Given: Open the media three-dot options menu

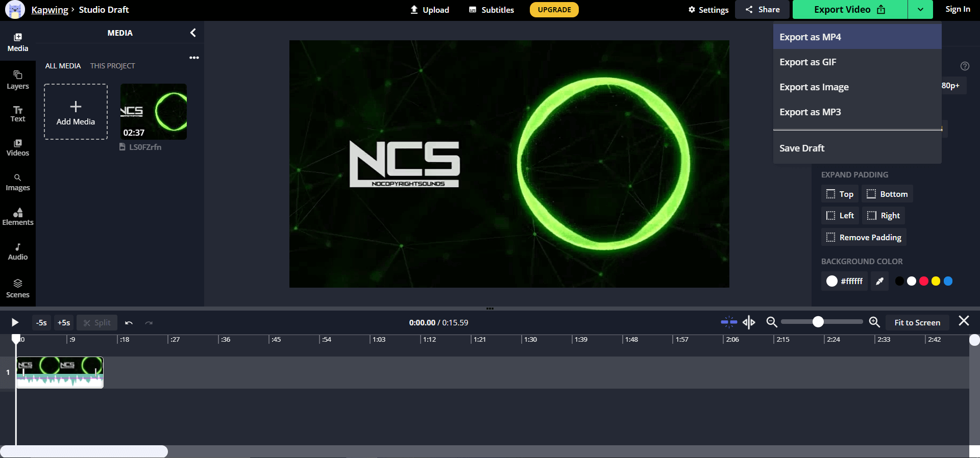Looking at the screenshot, I should click(x=194, y=58).
